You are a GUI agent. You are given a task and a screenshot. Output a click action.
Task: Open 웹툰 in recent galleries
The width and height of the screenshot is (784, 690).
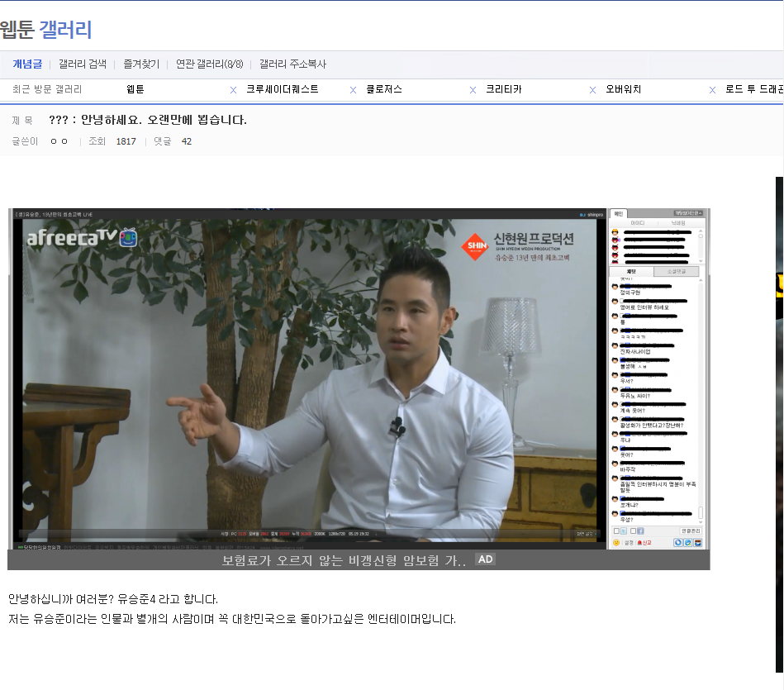coord(135,89)
